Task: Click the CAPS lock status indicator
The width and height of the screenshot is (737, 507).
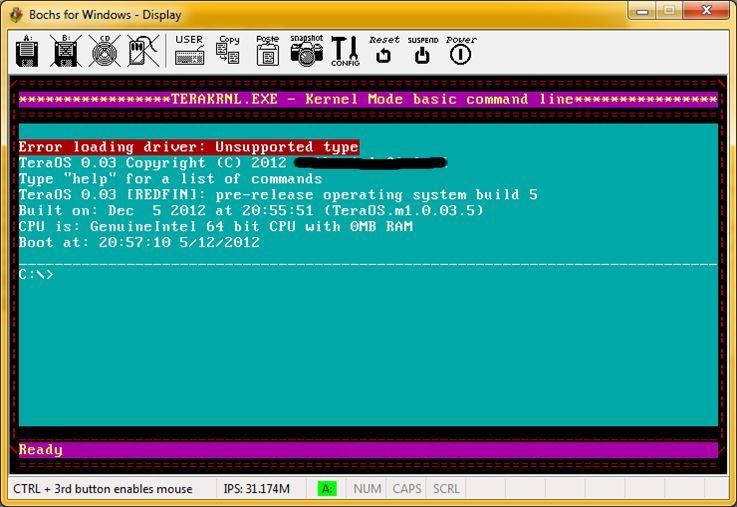Action: coord(407,489)
